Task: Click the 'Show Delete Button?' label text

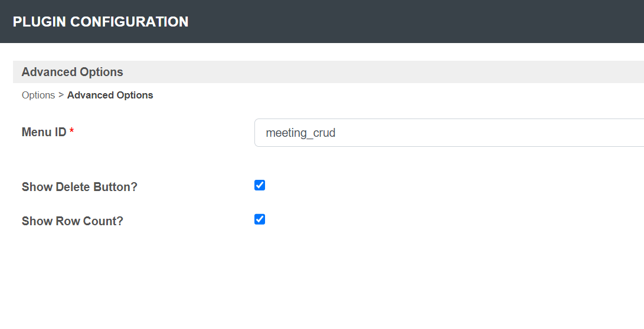Action: 80,187
